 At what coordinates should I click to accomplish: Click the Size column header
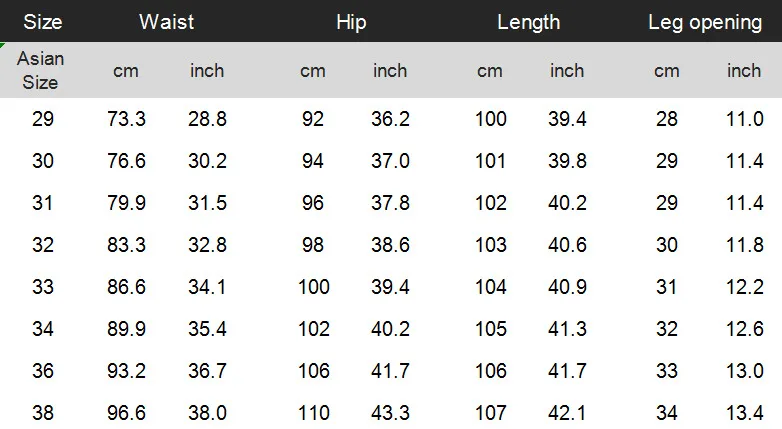coord(43,22)
